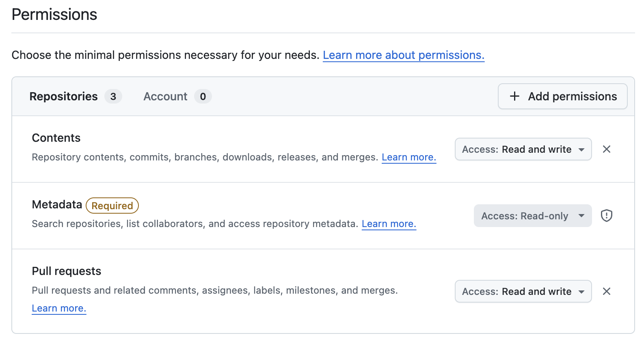Click the Required badge next to Metadata
644x342 pixels.
coord(112,206)
